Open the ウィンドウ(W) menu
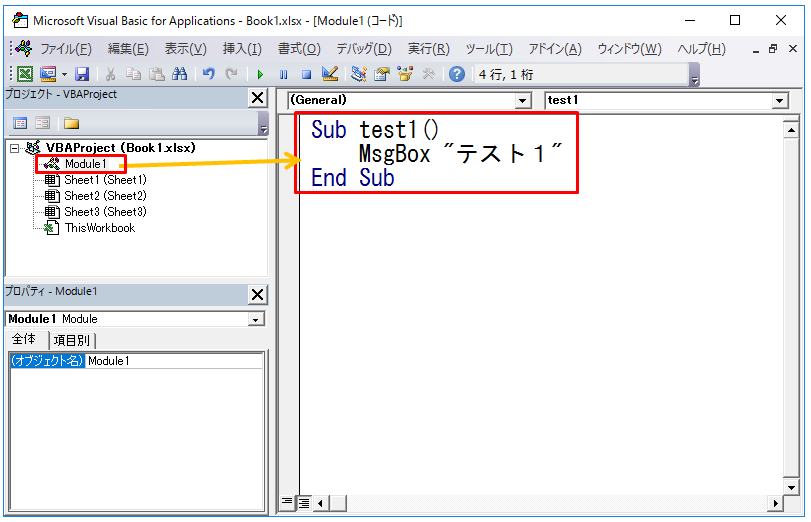Image resolution: width=811 pixels, height=522 pixels. [x=629, y=49]
